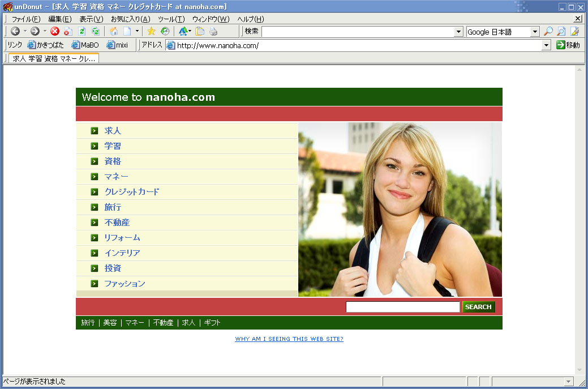Click the highlight pencil icon
588x389 pixels.
tap(575, 32)
